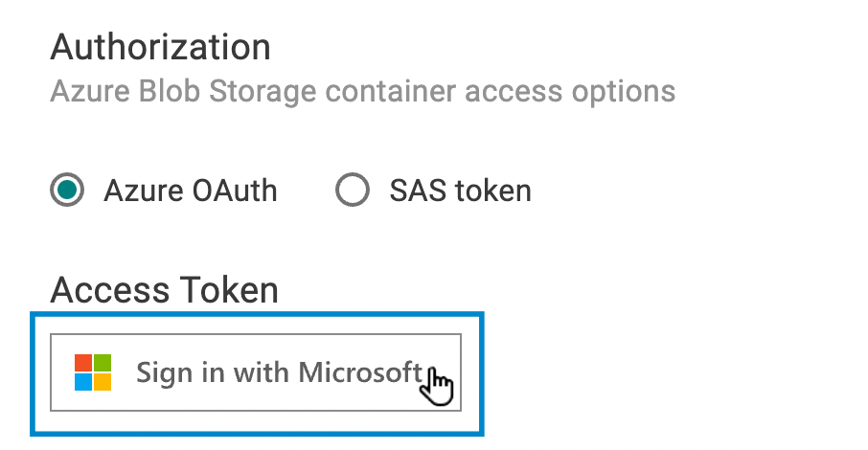Select the SAS token radio button

(352, 190)
